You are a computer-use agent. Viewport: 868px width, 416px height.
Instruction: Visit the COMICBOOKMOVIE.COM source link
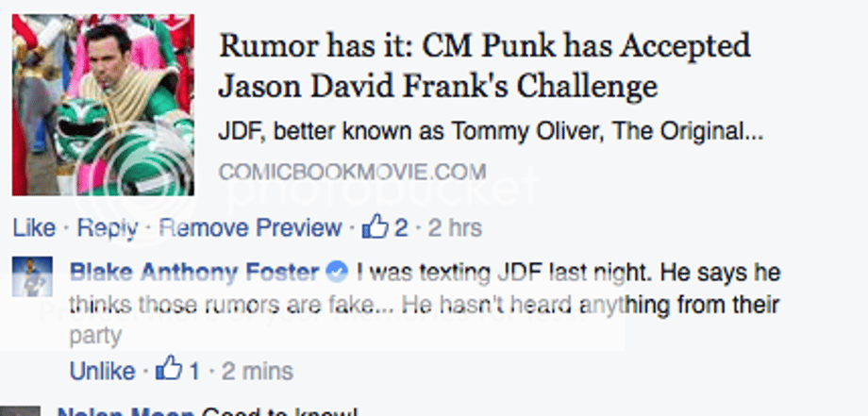(x=352, y=173)
